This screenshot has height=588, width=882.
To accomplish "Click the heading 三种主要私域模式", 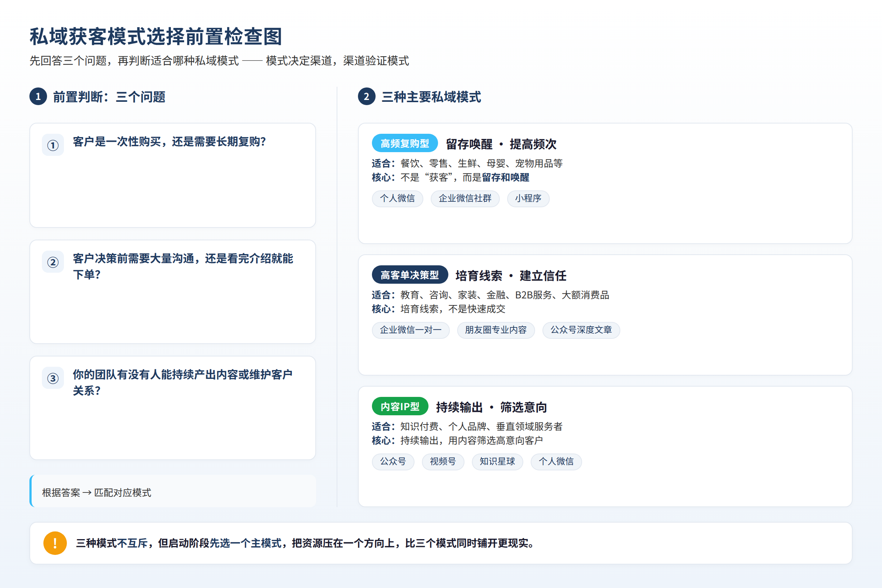I will [431, 97].
